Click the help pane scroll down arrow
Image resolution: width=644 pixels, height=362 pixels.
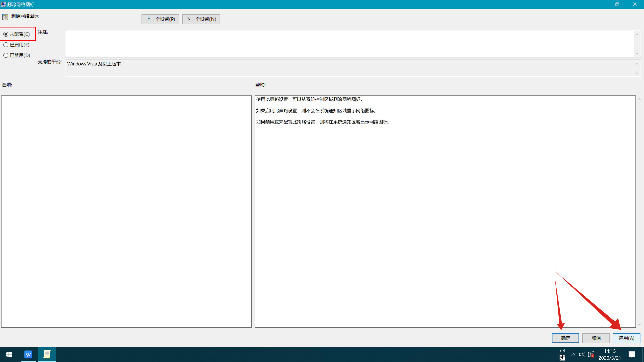(x=639, y=324)
